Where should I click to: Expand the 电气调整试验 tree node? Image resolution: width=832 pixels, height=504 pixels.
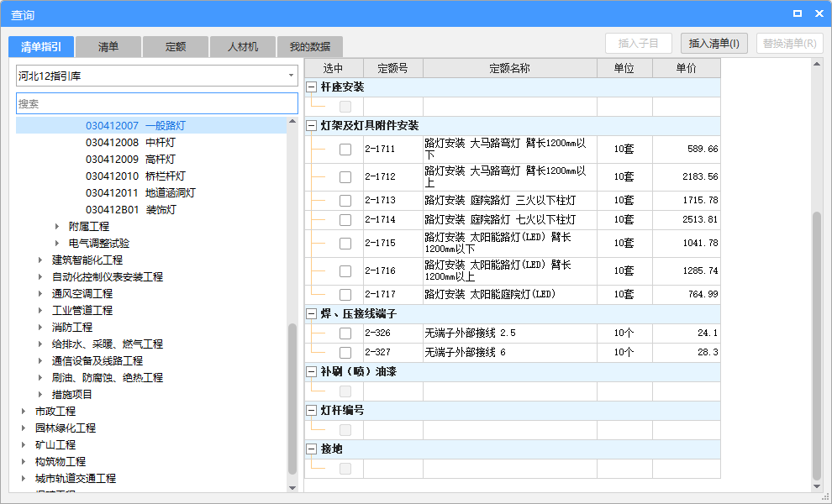click(57, 244)
